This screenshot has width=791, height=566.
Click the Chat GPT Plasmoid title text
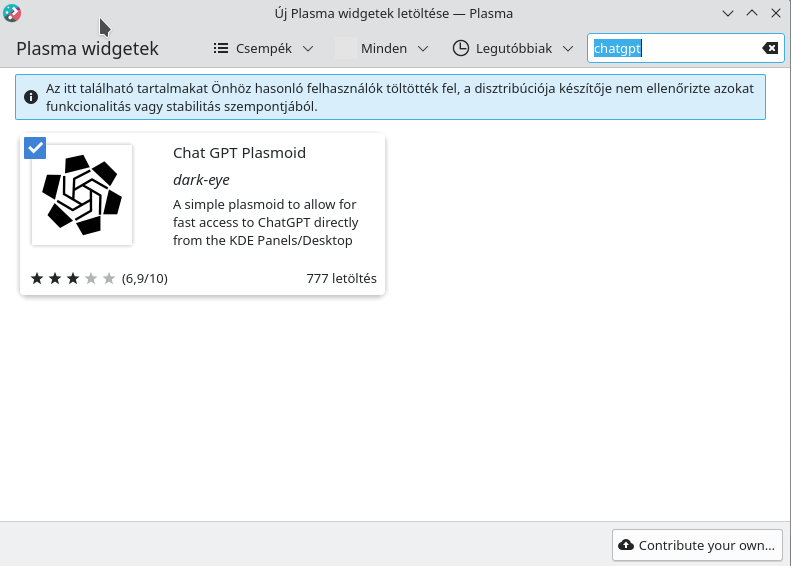[239, 153]
